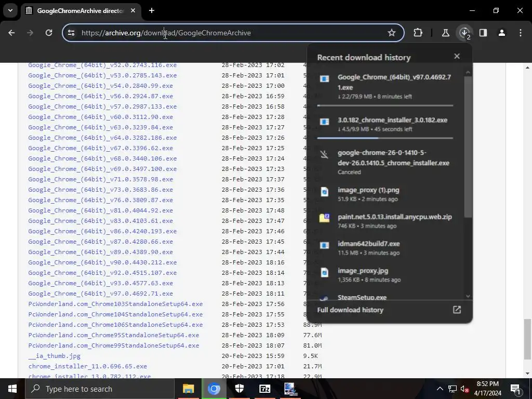Image resolution: width=532 pixels, height=399 pixels.
Task: Click Google_Chrome v97 download progress bar
Action: [385, 105]
